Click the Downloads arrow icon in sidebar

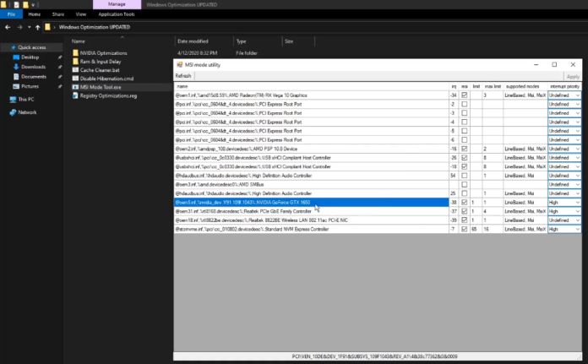[16, 67]
